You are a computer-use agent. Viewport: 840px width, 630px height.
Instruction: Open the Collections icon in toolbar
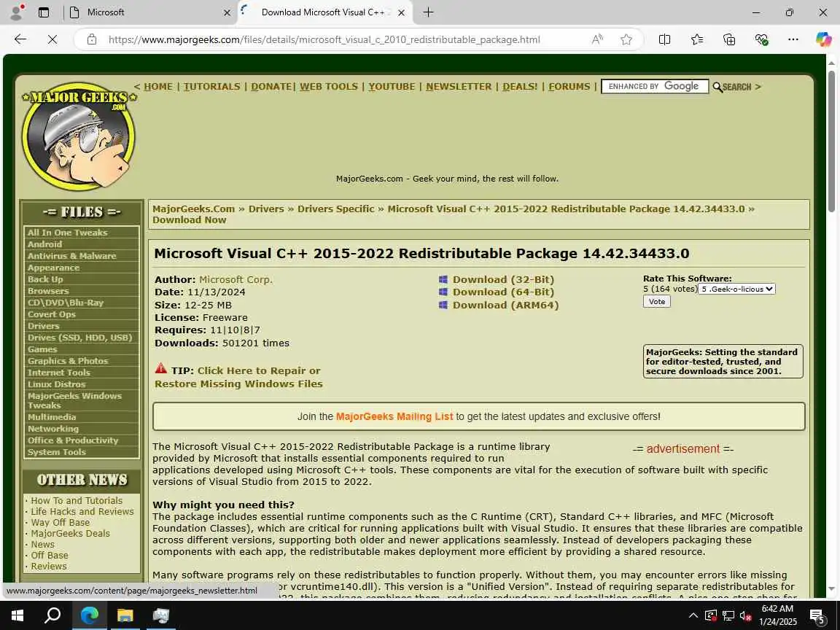pos(729,39)
